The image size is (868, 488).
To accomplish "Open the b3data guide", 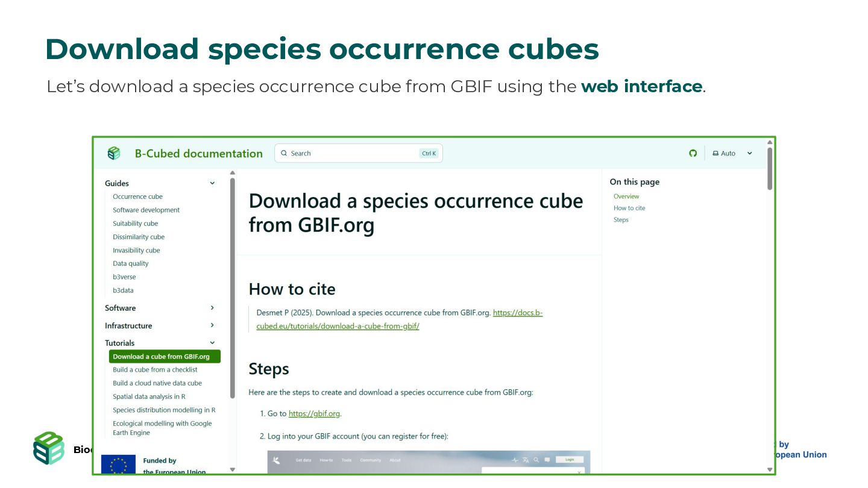I will click(x=123, y=290).
